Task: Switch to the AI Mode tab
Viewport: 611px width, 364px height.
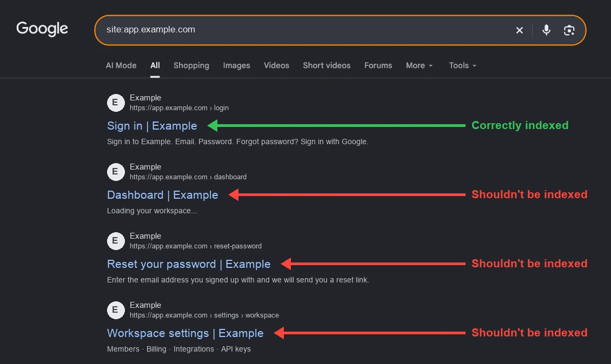Action: [x=121, y=65]
